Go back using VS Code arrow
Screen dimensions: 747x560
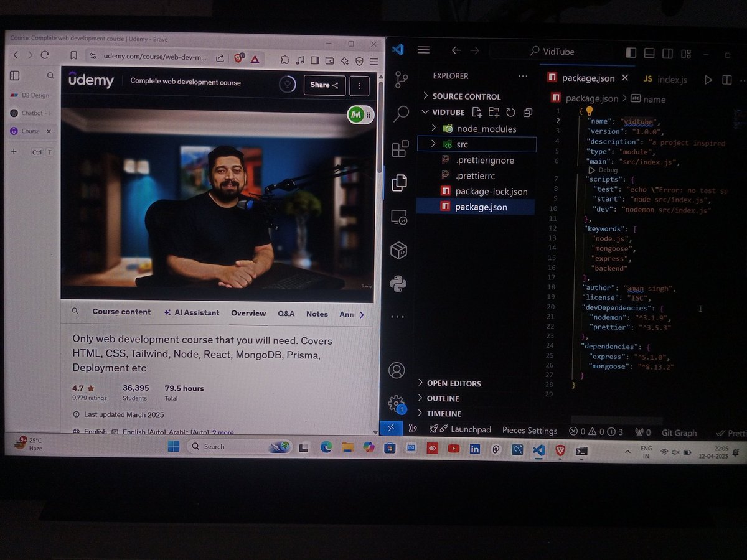point(456,50)
